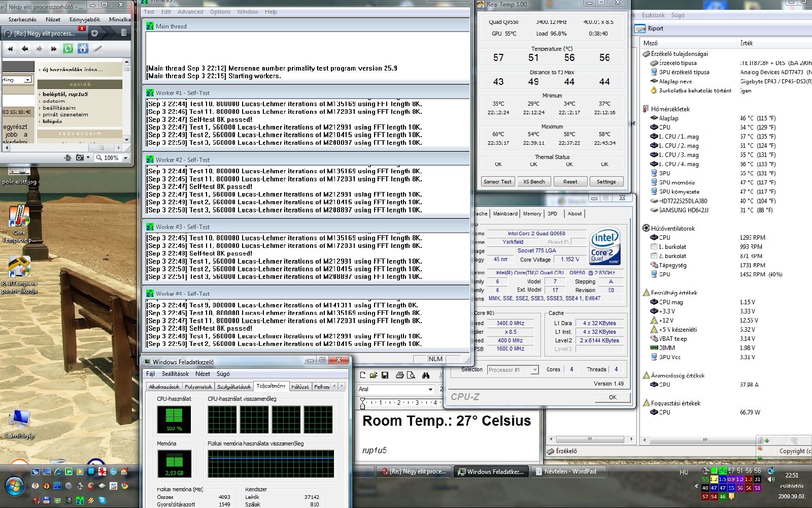Viewport: 812px width, 508px height.
Task: Click the WordPad ruler indent marker
Action: coord(362,404)
